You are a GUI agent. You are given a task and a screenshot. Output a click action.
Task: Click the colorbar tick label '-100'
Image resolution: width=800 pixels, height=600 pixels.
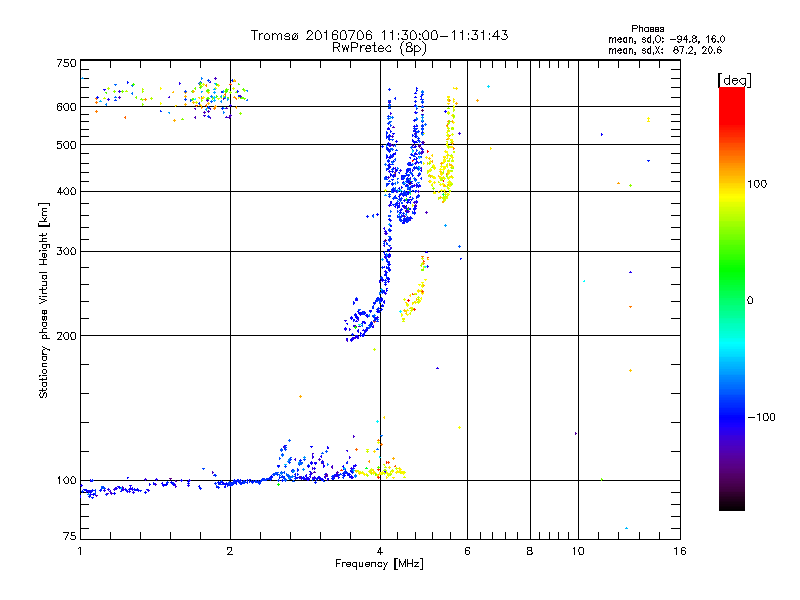coord(761,417)
